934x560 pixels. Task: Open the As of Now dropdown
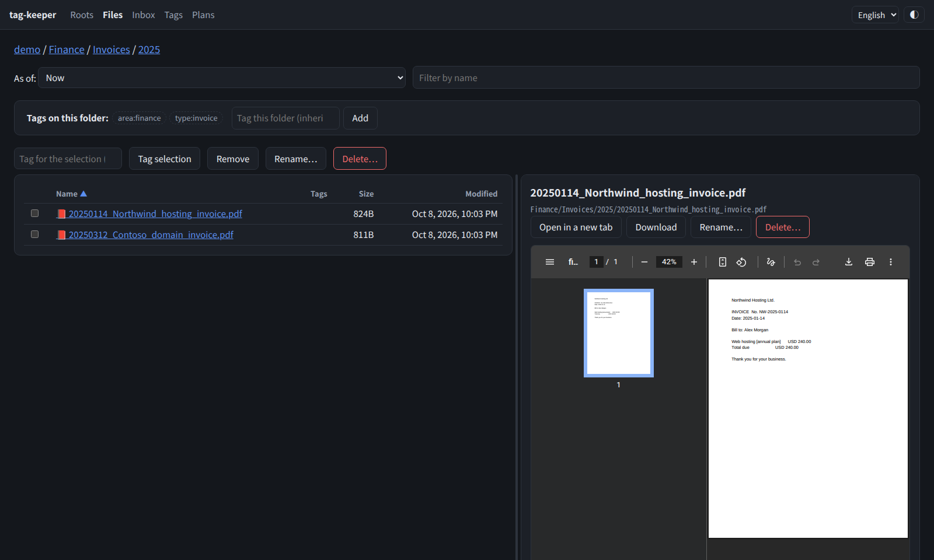222,78
